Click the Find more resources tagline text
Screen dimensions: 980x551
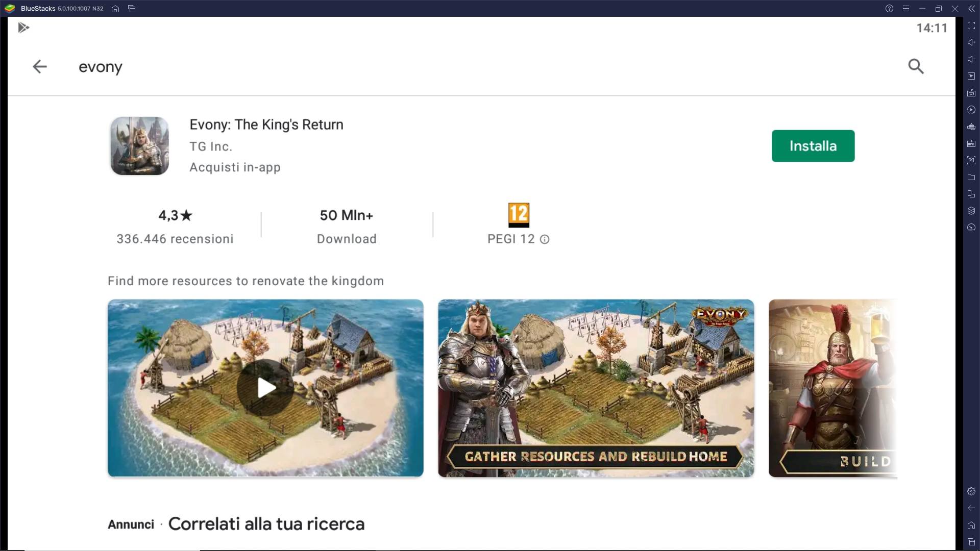coord(246,281)
